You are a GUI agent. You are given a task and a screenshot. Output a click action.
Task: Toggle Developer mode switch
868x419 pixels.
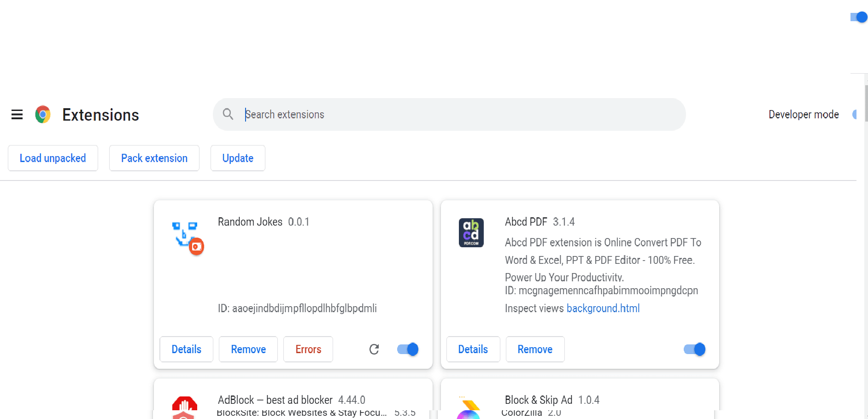coord(855,115)
